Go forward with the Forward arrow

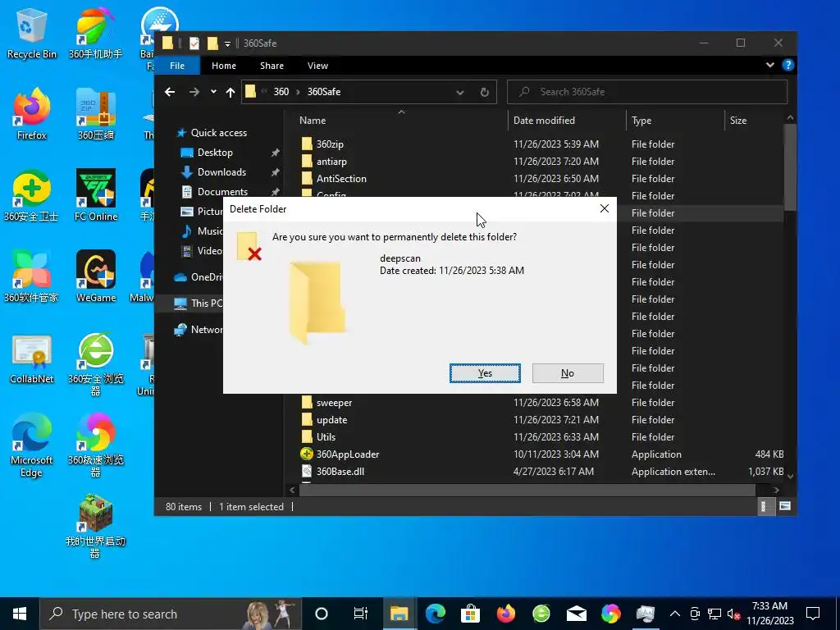click(x=194, y=92)
